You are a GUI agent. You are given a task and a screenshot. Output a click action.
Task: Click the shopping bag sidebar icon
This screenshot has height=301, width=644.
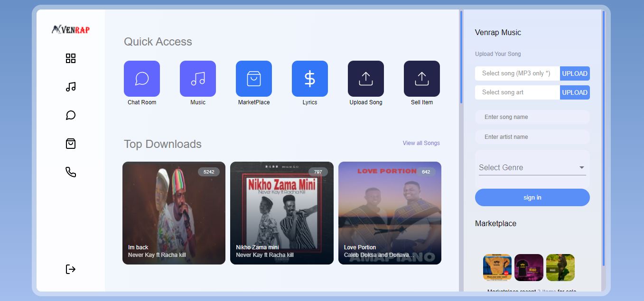click(x=71, y=144)
